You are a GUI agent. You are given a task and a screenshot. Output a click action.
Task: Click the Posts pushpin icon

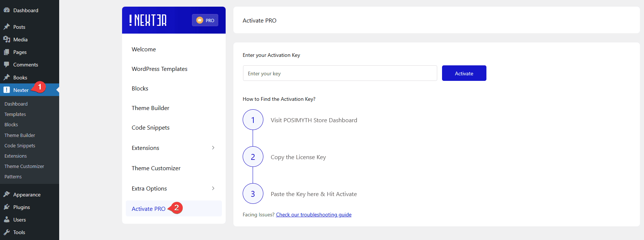click(x=7, y=27)
